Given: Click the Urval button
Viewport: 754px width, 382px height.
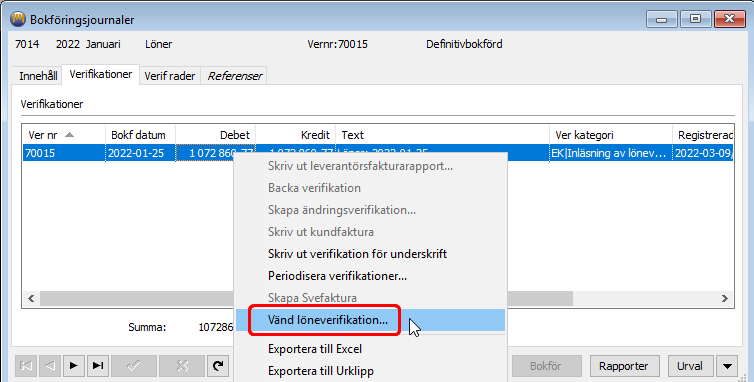Looking at the screenshot, I should tap(690, 366).
